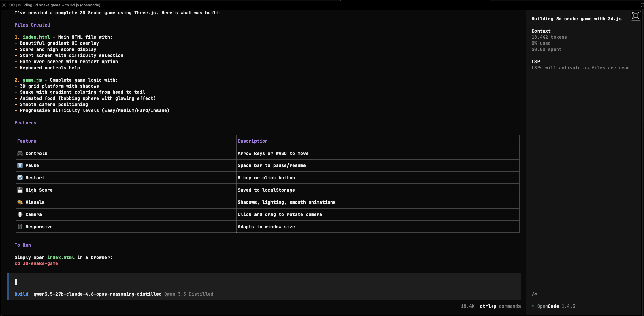644x316 pixels.
Task: Click the Pause feature icon
Action: pyautogui.click(x=20, y=165)
